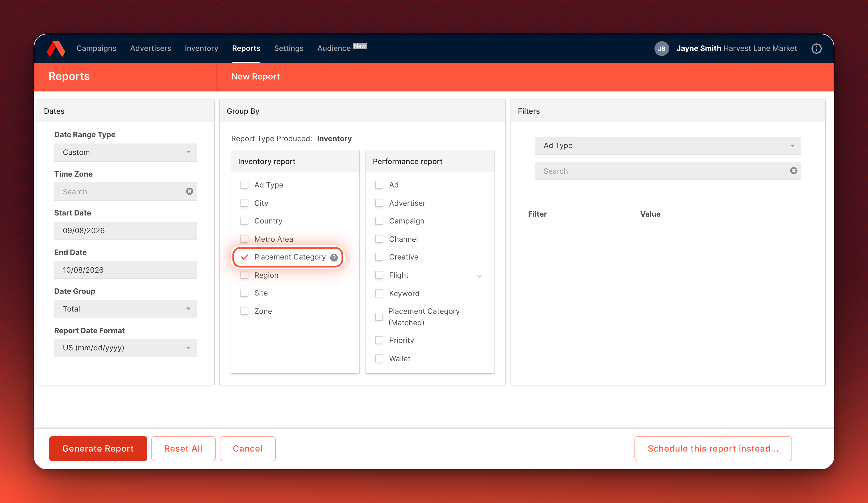Click the Cancel button

click(248, 448)
